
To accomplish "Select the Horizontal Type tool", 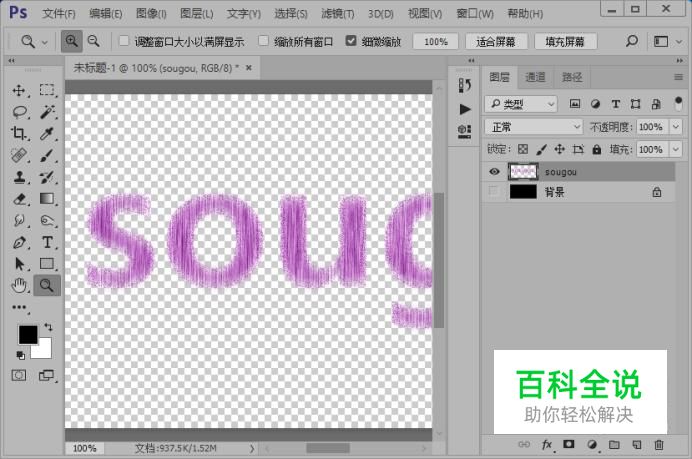I will [47, 242].
